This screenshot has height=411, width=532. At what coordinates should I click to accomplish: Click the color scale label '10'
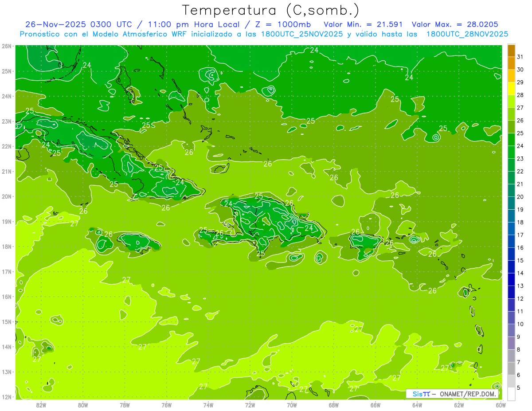[520, 324]
